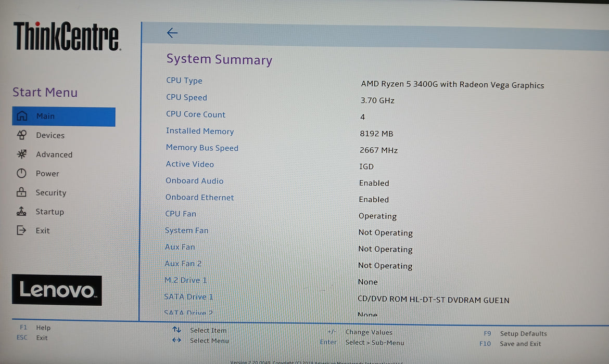
Task: Click the Security lock icon
Action: (21, 192)
